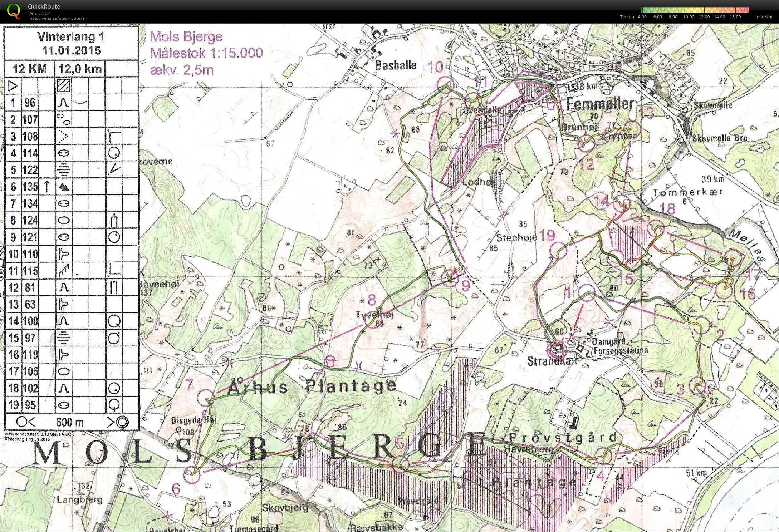Select control code 110 in the table

(x=30, y=254)
